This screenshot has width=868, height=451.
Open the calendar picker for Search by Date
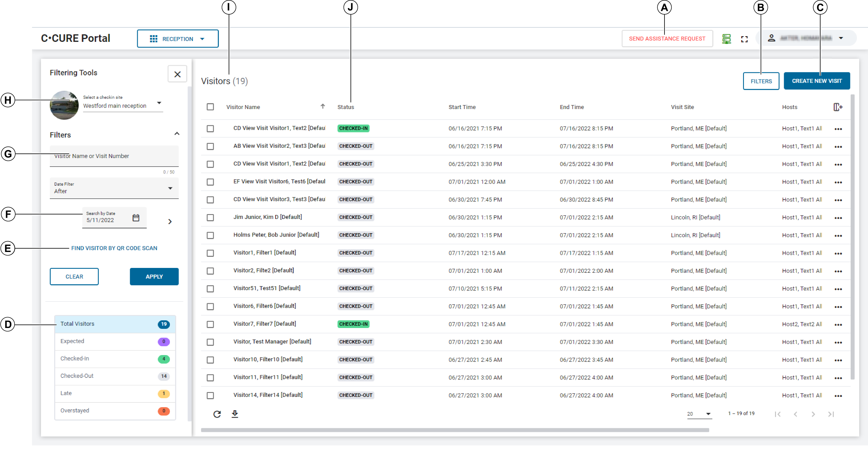(x=136, y=218)
